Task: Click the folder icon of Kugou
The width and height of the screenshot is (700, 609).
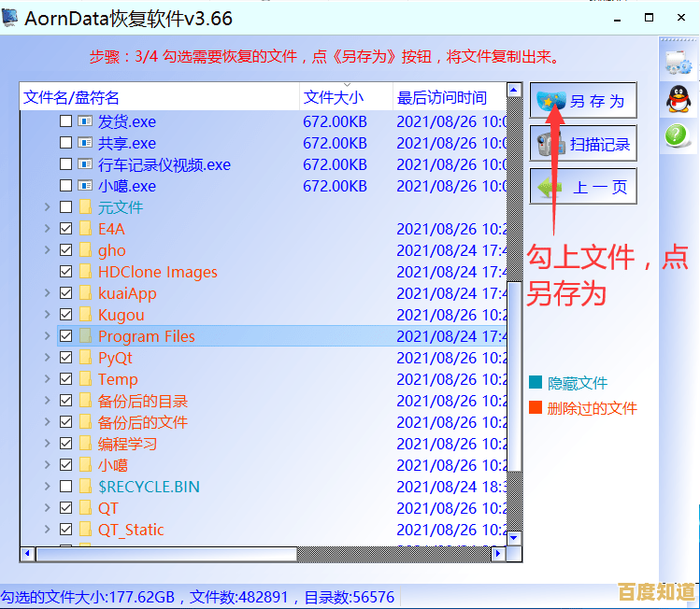Action: point(85,314)
